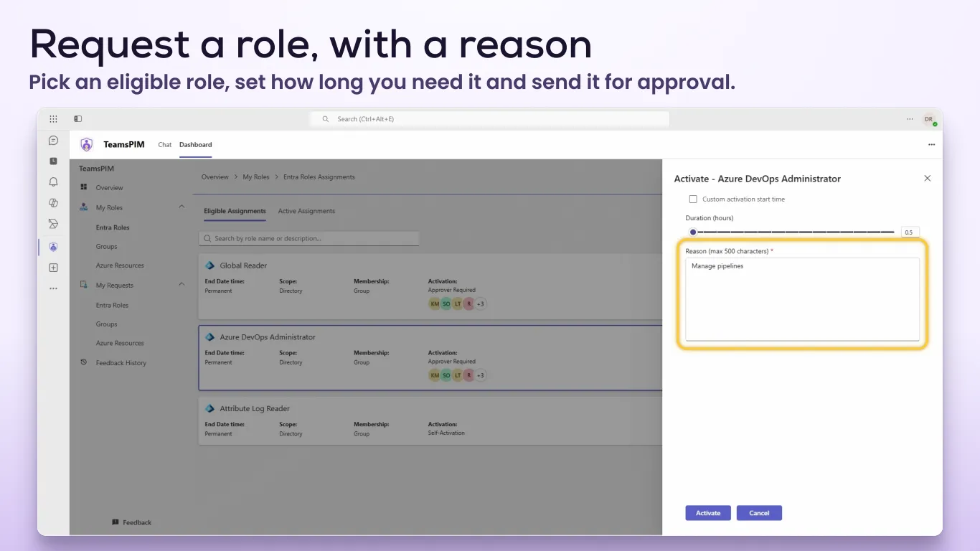This screenshot has height=551, width=980.
Task: Collapse the My Requests section chevron
Action: click(182, 285)
